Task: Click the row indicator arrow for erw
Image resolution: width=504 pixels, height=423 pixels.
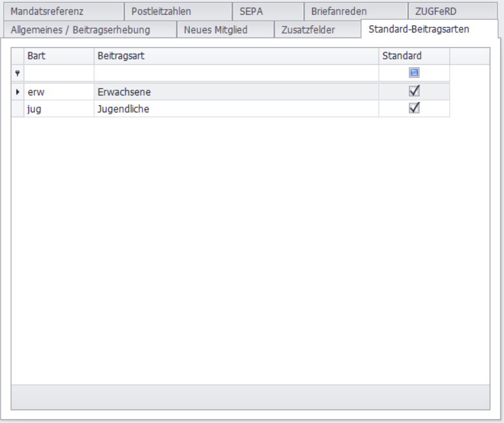Action: (17, 92)
